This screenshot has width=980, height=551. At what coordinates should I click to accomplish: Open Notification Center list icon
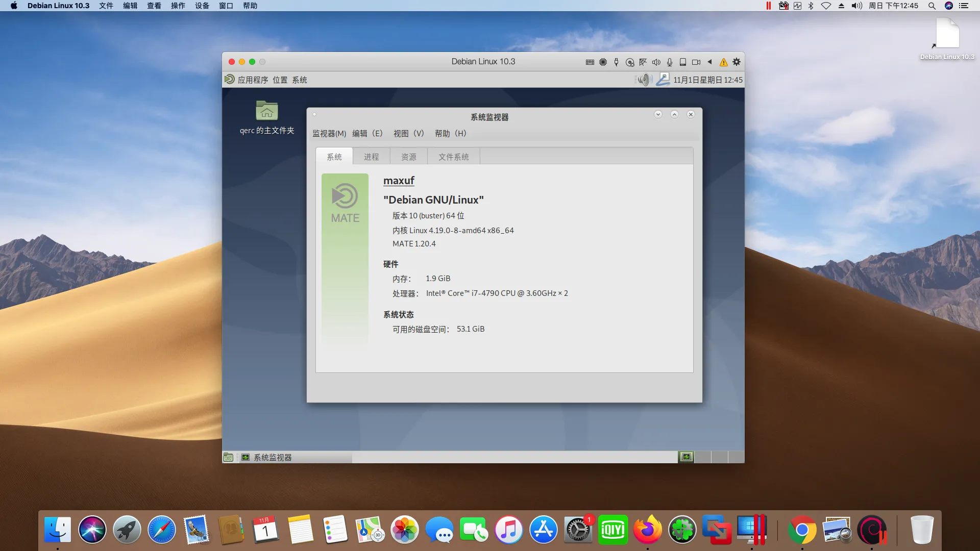click(964, 6)
